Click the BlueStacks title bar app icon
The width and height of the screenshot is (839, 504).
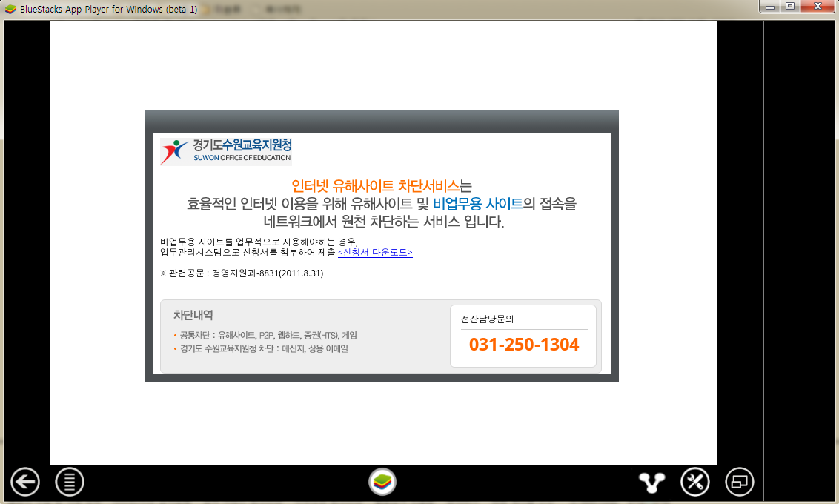point(10,10)
